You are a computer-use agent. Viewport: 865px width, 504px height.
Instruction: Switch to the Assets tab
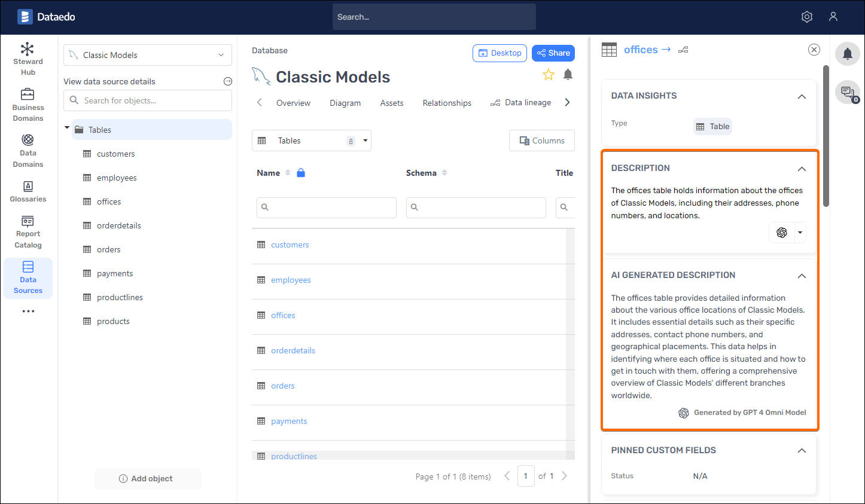pos(392,103)
